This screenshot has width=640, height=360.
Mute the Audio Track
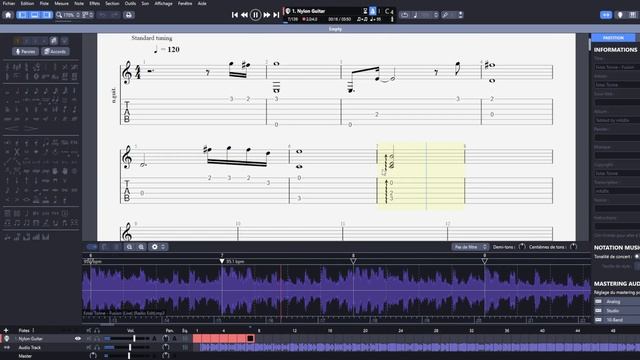click(x=89, y=347)
